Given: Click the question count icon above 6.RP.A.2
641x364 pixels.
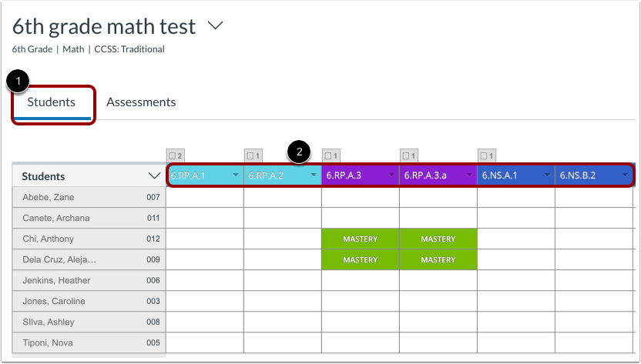Looking at the screenshot, I should click(x=253, y=155).
